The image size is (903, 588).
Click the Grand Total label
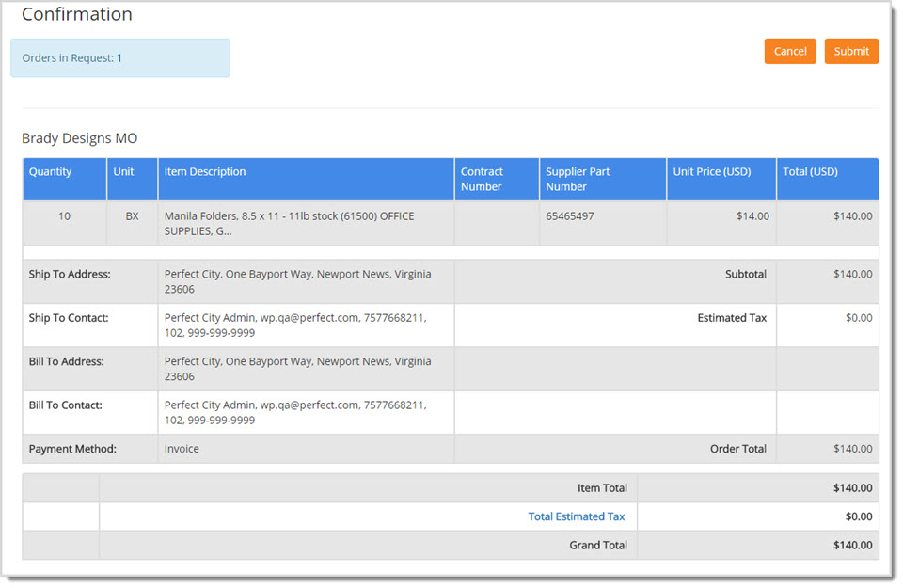point(598,546)
